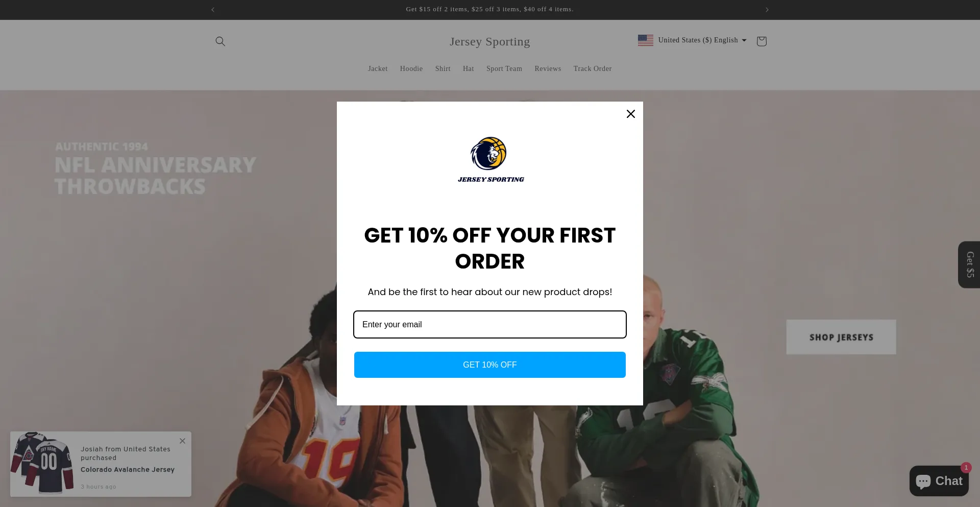980x507 pixels.
Task: Click the GET 10% OFF button
Action: 490,365
